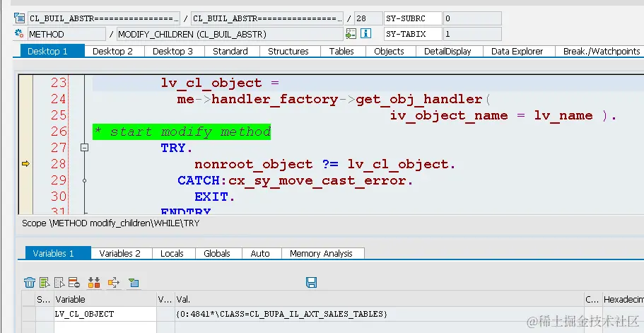Click the green triangle filter icon
644x333 pixels.
click(134, 283)
